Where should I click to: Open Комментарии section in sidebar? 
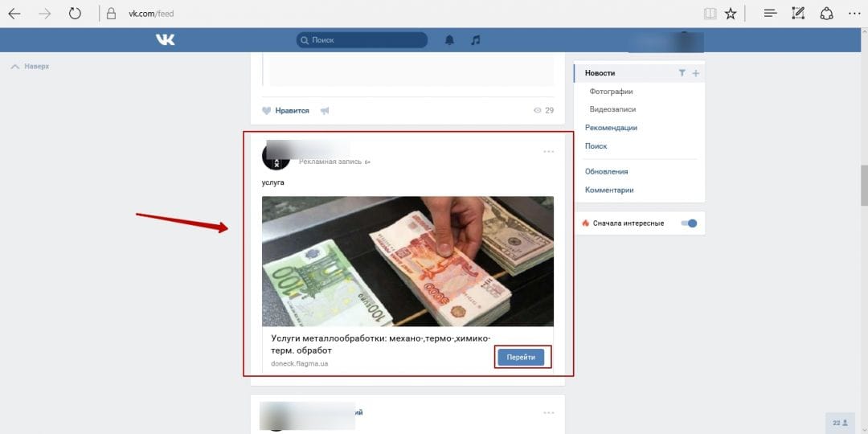coord(609,190)
